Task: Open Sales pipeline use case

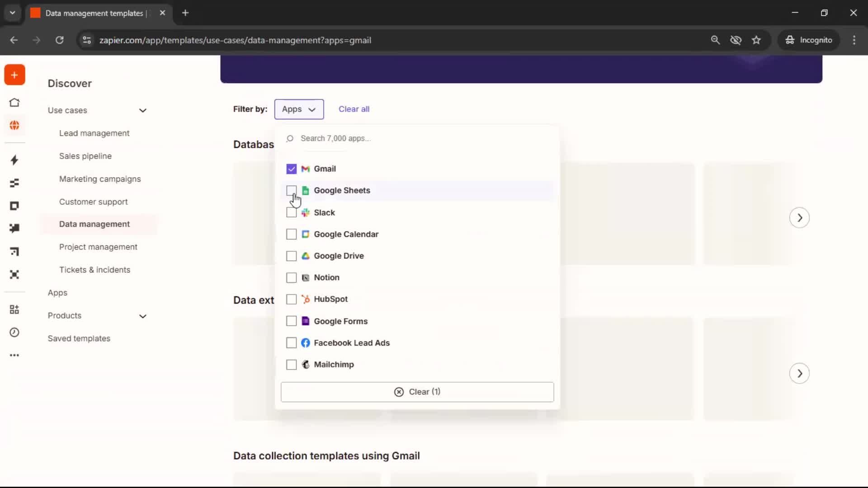Action: (x=85, y=156)
